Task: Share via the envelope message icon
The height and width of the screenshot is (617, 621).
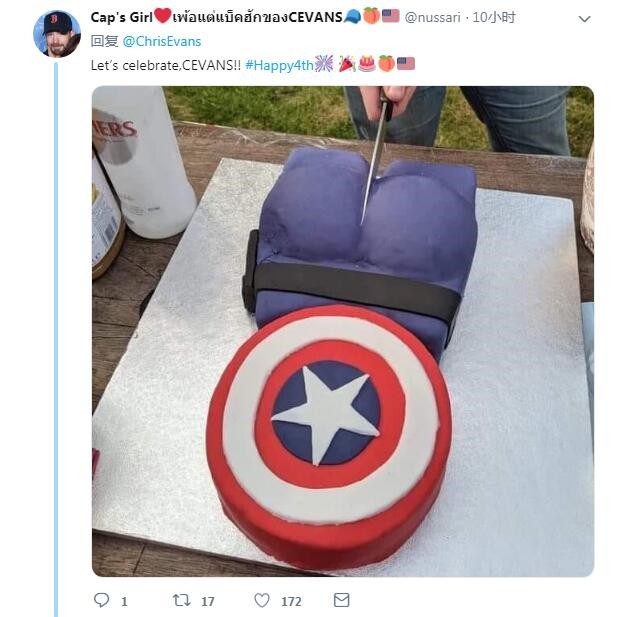Action: click(x=341, y=600)
